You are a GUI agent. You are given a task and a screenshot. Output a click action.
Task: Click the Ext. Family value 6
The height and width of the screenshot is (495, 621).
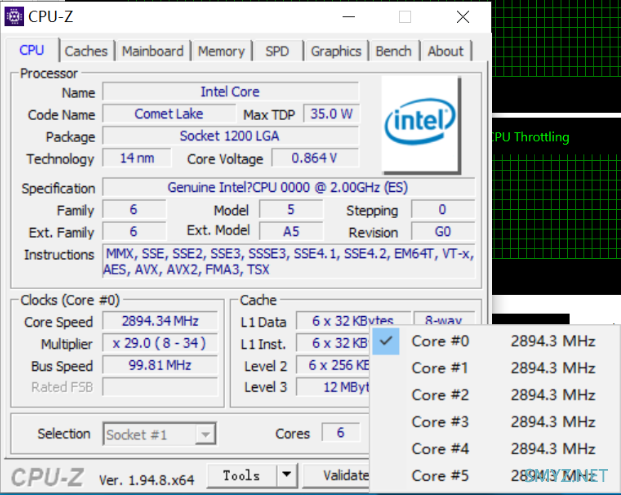coord(133,231)
